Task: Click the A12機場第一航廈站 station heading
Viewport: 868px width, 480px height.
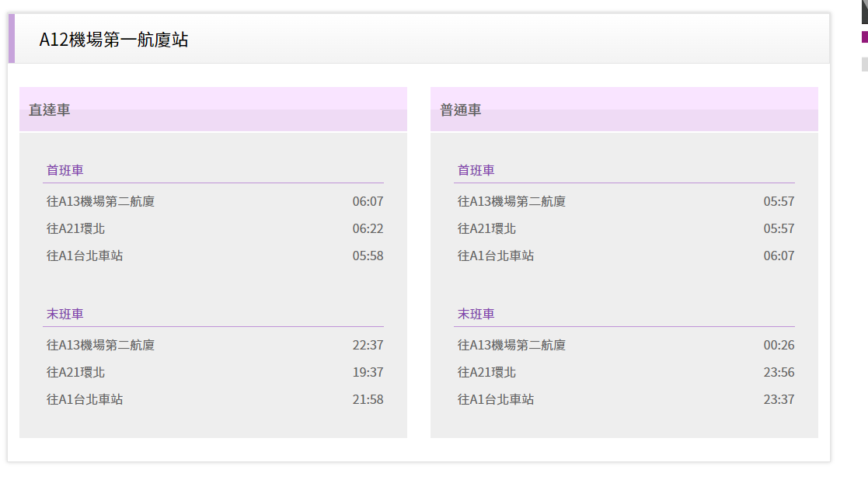Action: (x=113, y=40)
